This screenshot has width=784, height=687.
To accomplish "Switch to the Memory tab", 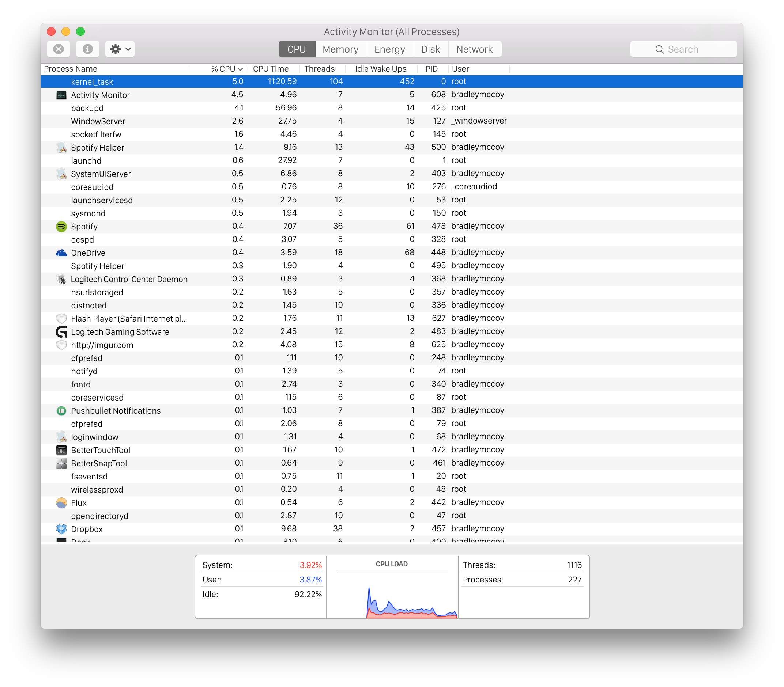I will 340,49.
